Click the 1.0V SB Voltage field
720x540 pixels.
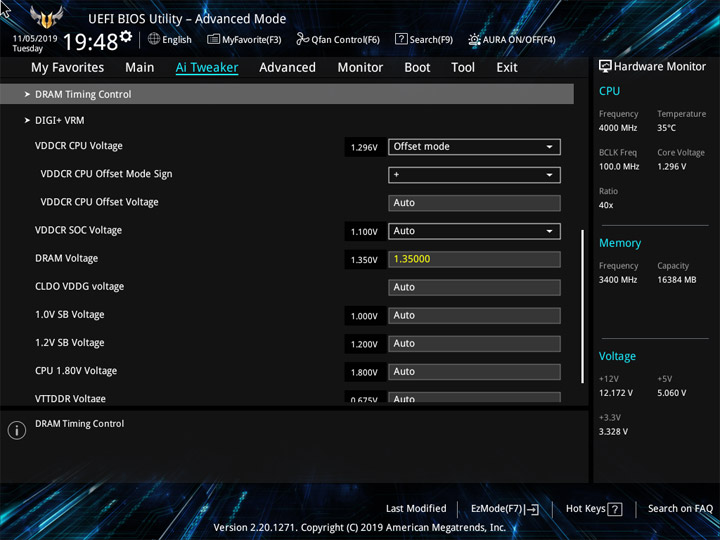[x=474, y=315]
